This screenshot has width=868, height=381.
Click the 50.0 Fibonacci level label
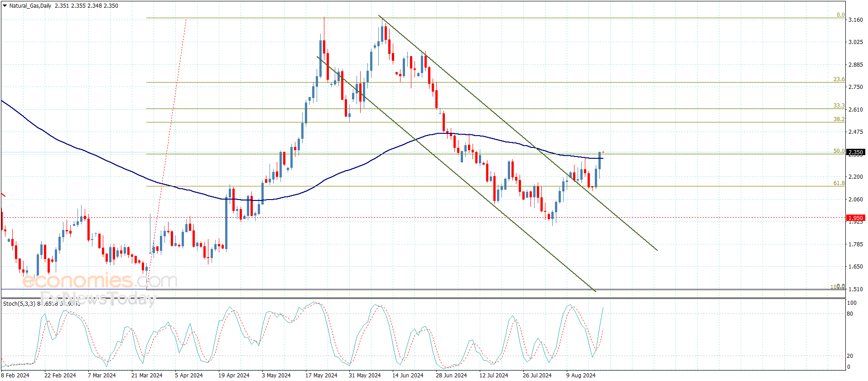[x=839, y=151]
